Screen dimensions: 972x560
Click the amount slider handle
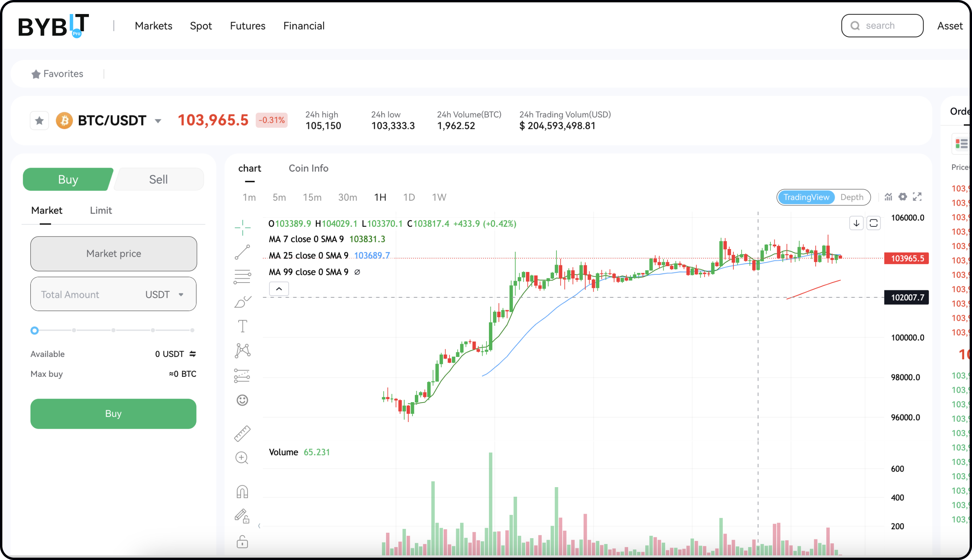(x=34, y=330)
